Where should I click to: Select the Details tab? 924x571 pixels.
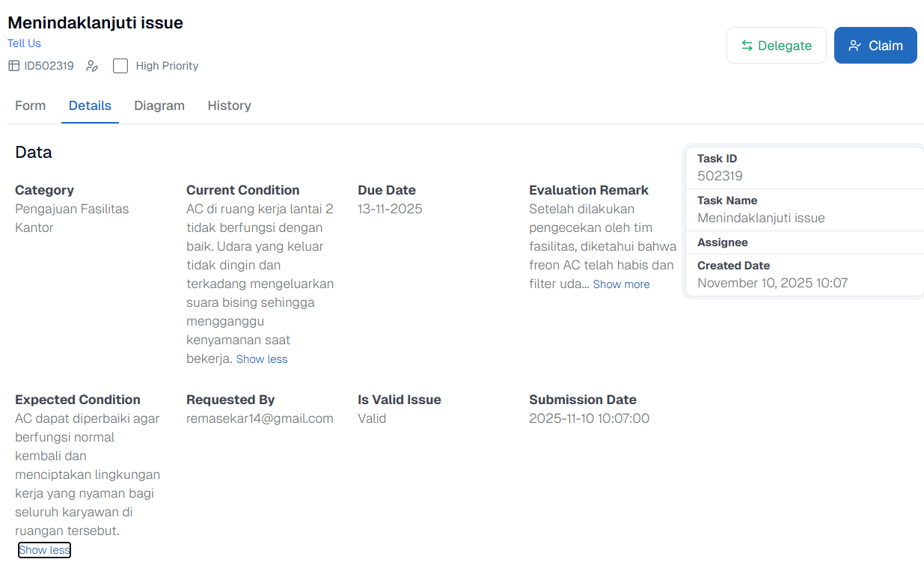[x=90, y=106]
